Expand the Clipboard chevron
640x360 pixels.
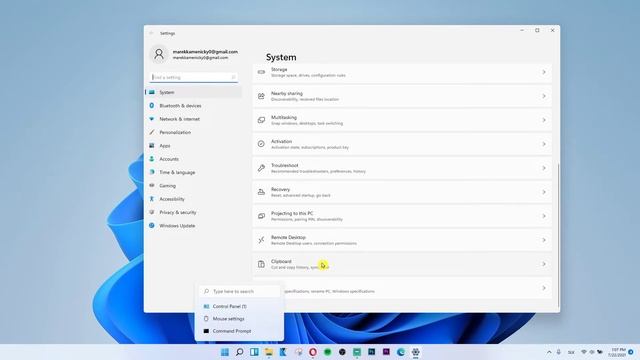coord(544,264)
